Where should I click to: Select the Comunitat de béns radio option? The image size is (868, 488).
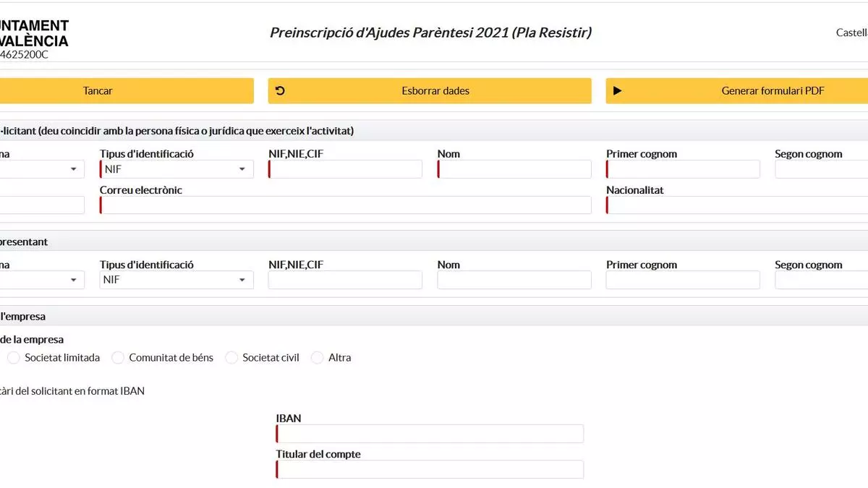point(118,358)
